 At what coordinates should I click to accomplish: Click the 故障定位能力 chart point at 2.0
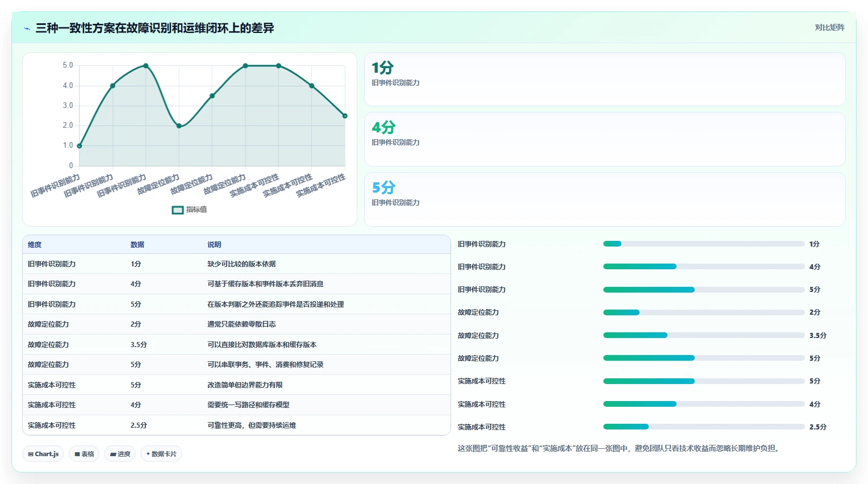click(x=179, y=126)
